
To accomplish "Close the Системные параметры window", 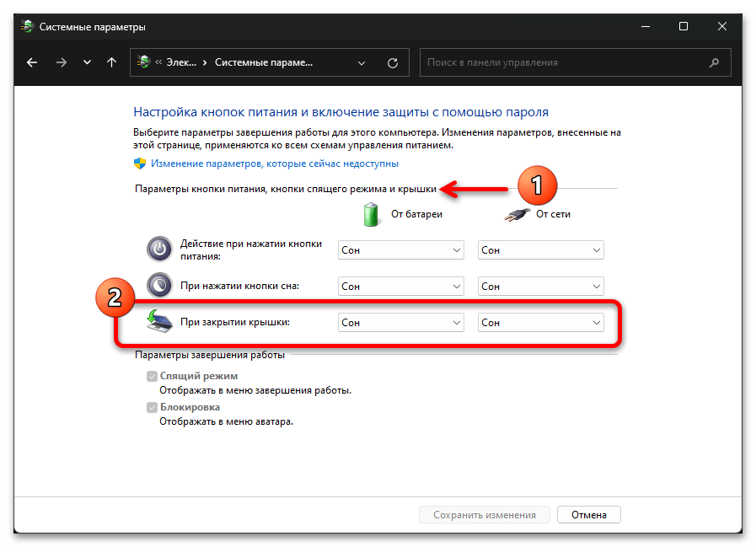I will (x=721, y=26).
